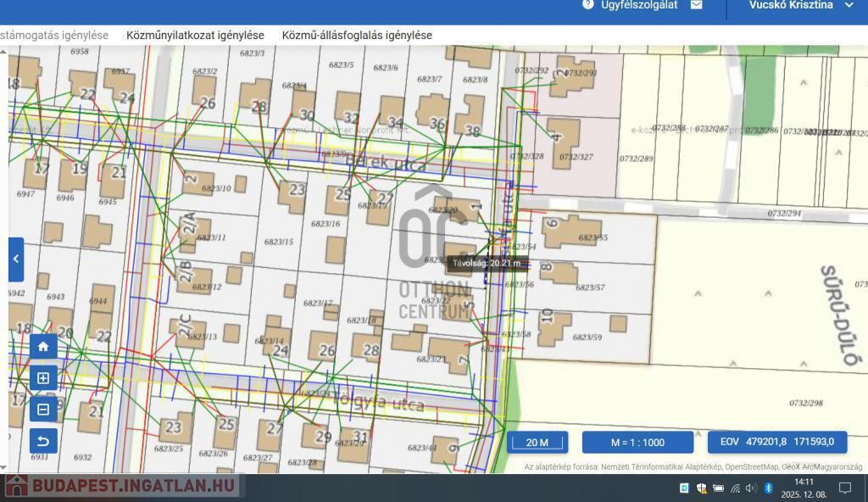Click the 20 M scale bar button
The height and width of the screenshot is (502, 868).
click(x=537, y=442)
